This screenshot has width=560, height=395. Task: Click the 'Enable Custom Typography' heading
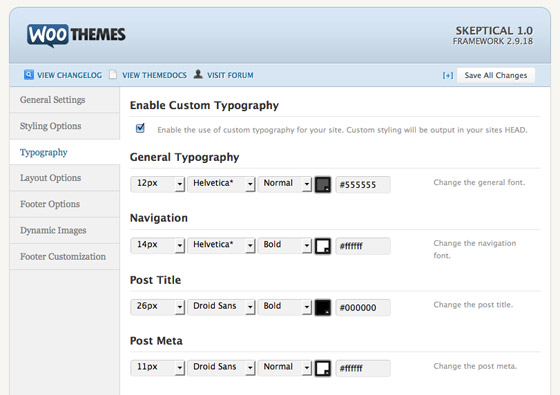(204, 106)
